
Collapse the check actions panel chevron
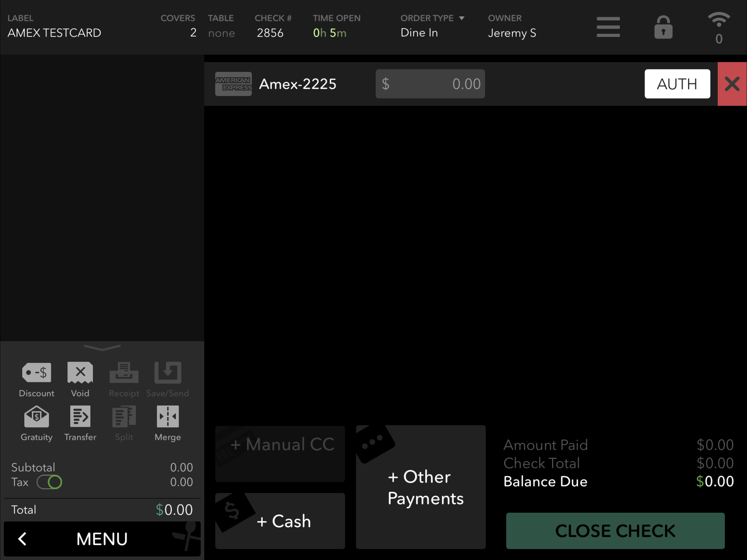(102, 348)
